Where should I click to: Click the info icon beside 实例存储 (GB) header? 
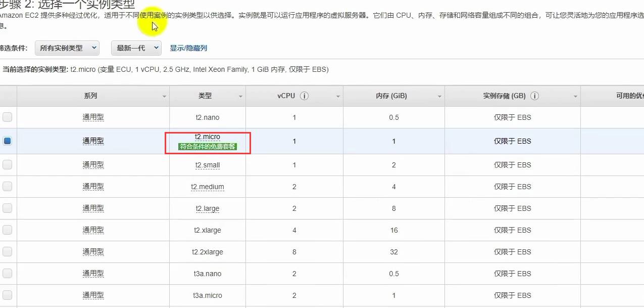pos(534,95)
